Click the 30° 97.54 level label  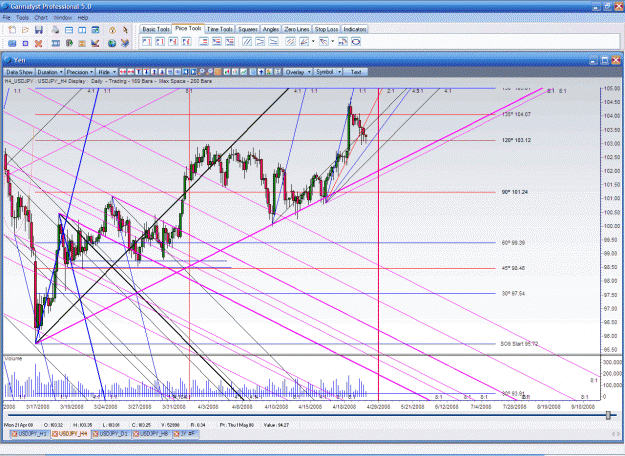click(x=513, y=294)
